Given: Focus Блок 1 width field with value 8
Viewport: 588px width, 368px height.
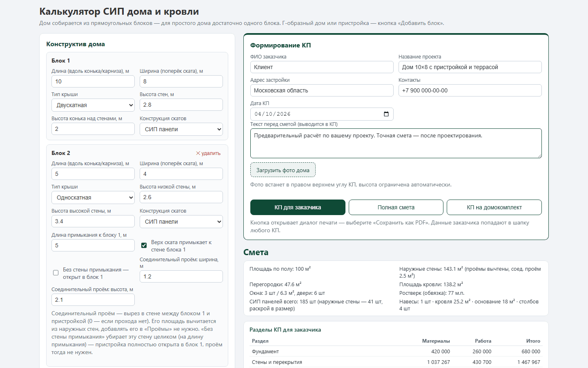Looking at the screenshot, I should [181, 81].
